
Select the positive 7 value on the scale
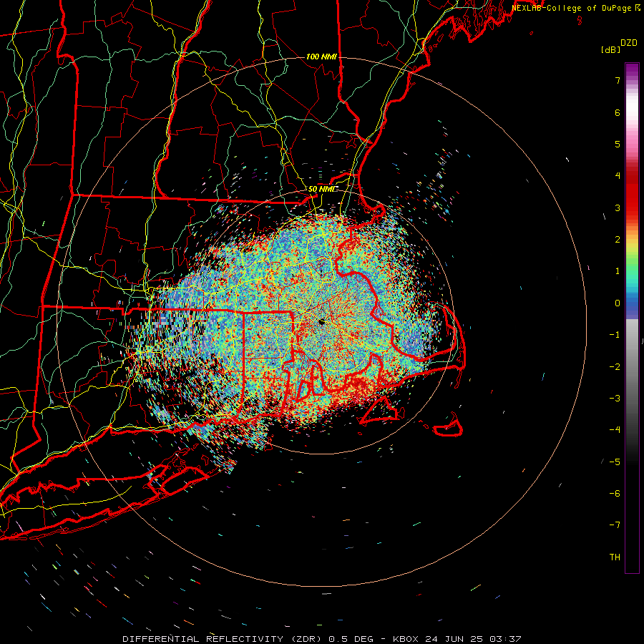click(618, 80)
